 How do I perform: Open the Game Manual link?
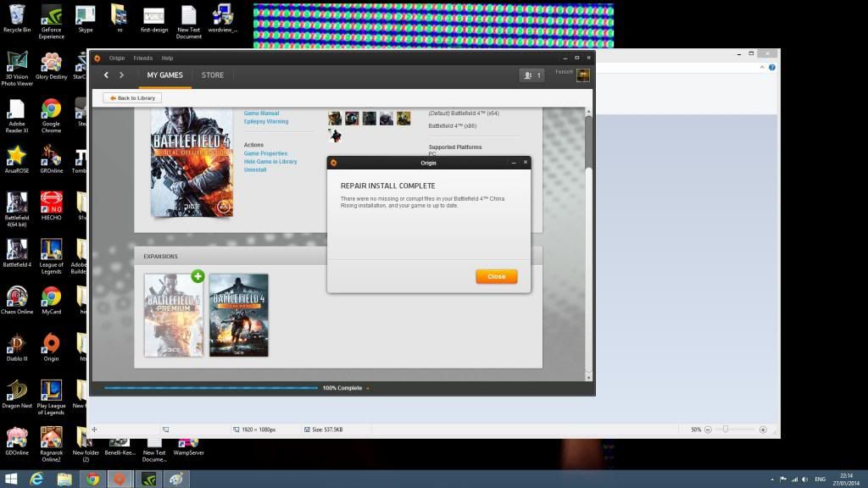(x=261, y=114)
